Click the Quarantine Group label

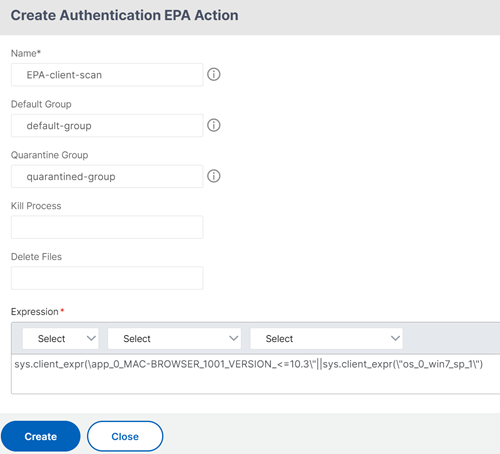(x=50, y=155)
